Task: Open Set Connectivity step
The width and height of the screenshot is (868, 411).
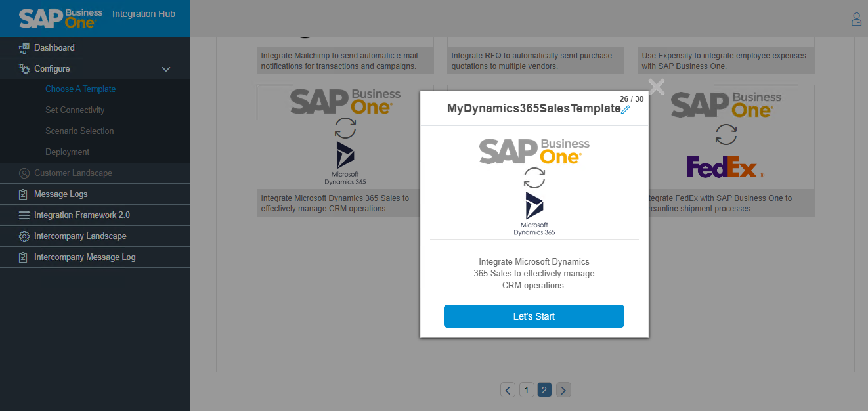Action: pos(75,110)
